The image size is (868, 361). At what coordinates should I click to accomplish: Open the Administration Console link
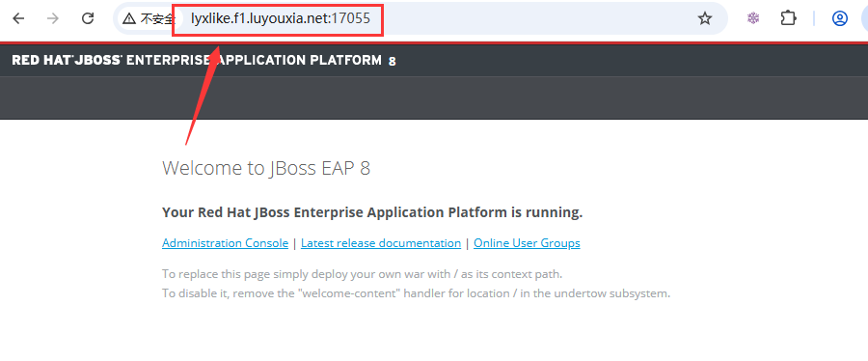[226, 243]
